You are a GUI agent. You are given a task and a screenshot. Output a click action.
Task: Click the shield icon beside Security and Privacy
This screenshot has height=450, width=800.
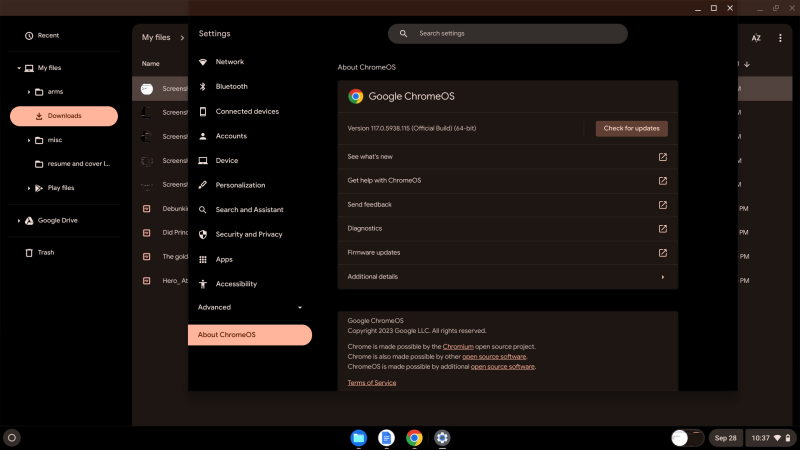203,235
